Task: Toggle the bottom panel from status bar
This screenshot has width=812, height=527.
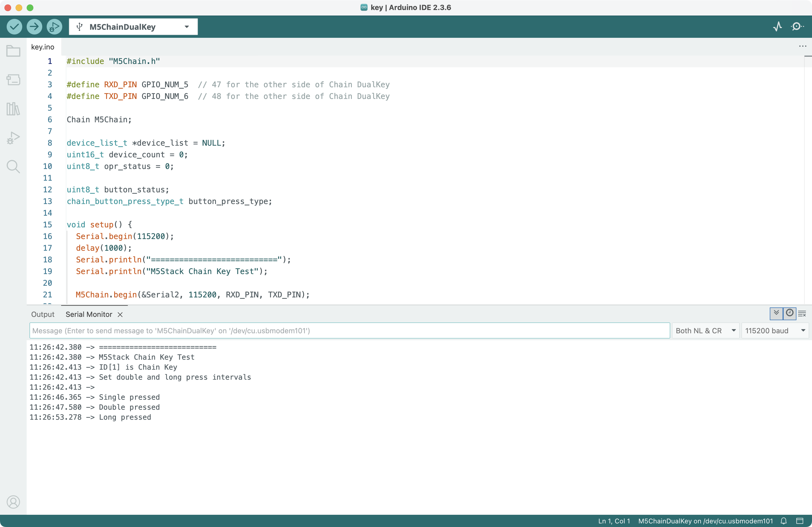Action: [x=800, y=521]
